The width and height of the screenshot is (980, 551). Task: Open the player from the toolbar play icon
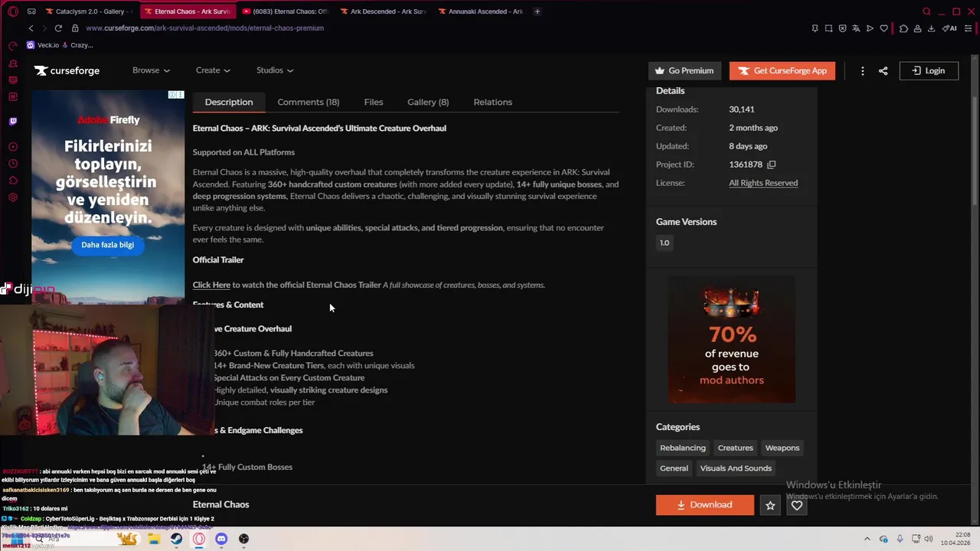870,28
